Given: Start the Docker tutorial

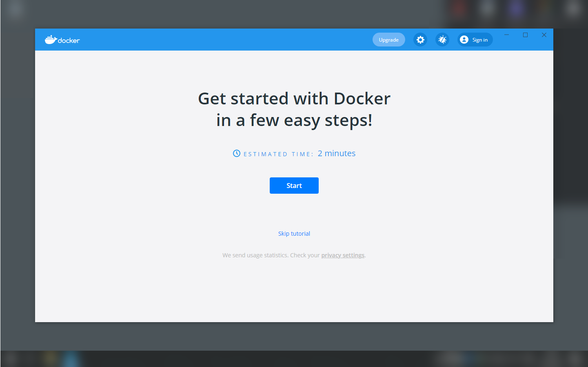Looking at the screenshot, I should click(x=294, y=186).
